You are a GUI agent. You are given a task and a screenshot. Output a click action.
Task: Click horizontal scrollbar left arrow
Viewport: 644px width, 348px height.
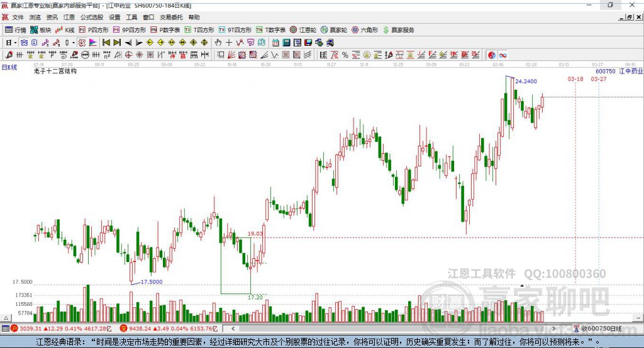[x=233, y=329]
